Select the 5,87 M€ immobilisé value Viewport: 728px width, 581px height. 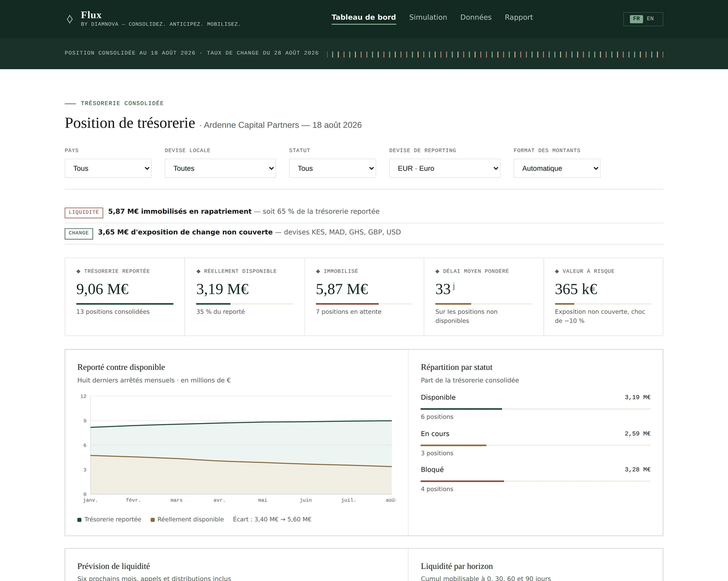(x=342, y=289)
